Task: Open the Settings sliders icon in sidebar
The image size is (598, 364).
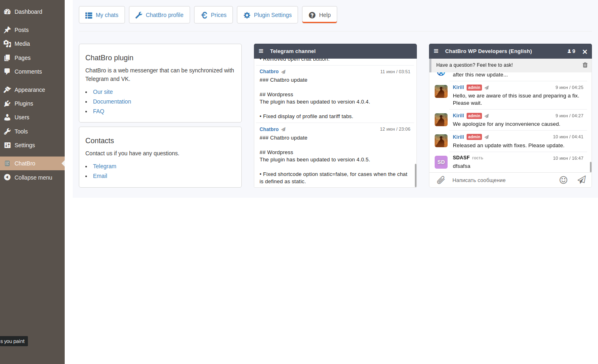Action: click(x=7, y=145)
